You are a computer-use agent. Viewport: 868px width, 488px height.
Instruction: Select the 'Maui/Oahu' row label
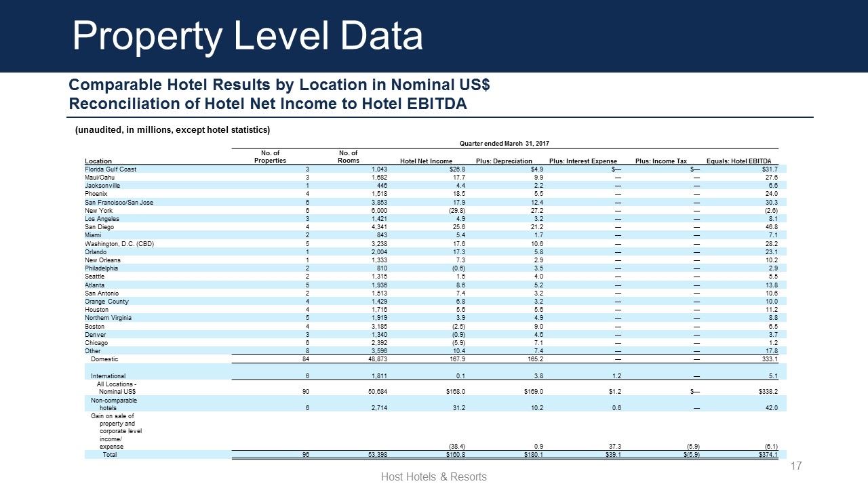click(x=100, y=178)
